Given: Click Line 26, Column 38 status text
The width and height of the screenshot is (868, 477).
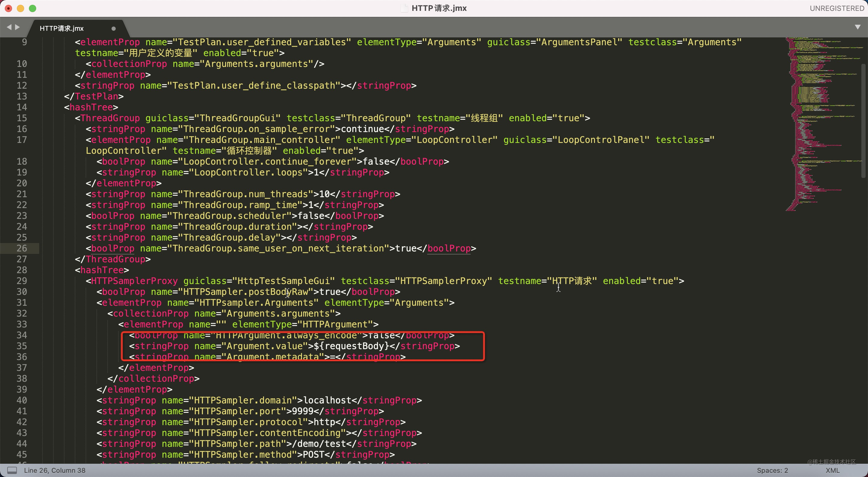Looking at the screenshot, I should click(x=55, y=470).
